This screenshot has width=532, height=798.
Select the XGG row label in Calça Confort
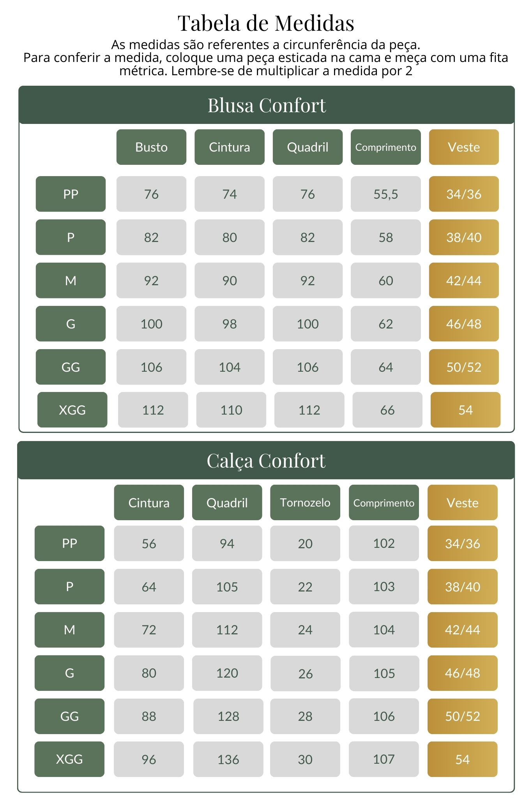click(x=69, y=759)
